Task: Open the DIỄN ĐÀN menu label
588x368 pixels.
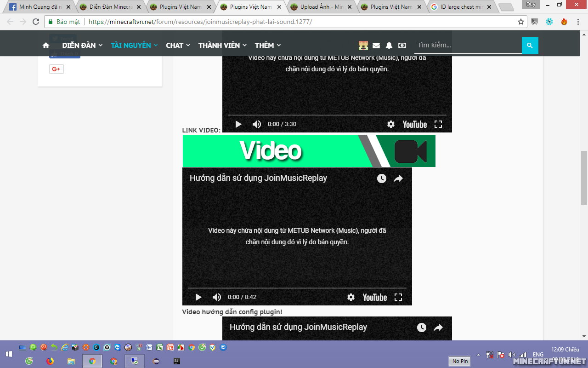Action: pyautogui.click(x=79, y=45)
